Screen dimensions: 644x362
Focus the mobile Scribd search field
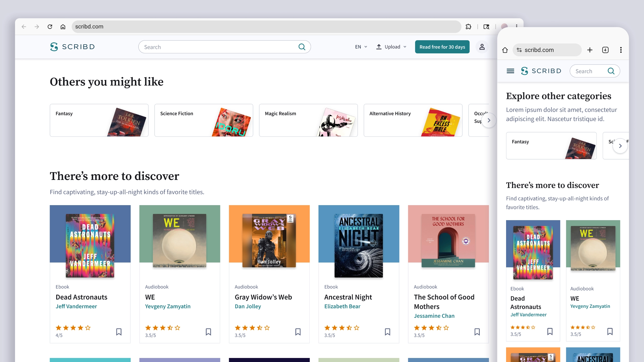[595, 71]
